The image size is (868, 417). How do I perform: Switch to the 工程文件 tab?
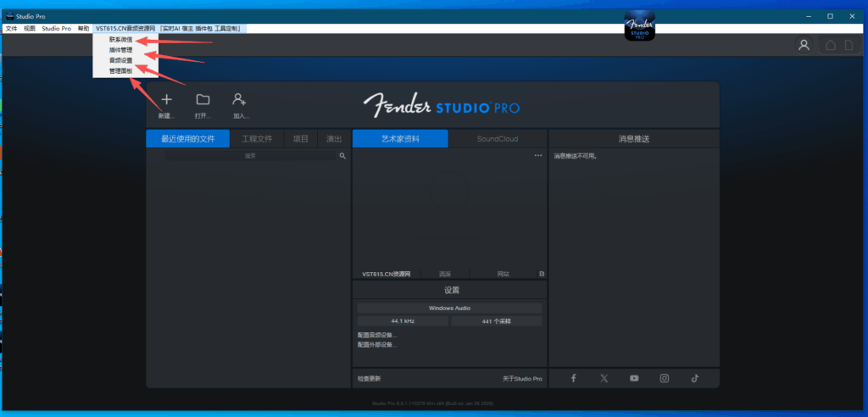258,139
